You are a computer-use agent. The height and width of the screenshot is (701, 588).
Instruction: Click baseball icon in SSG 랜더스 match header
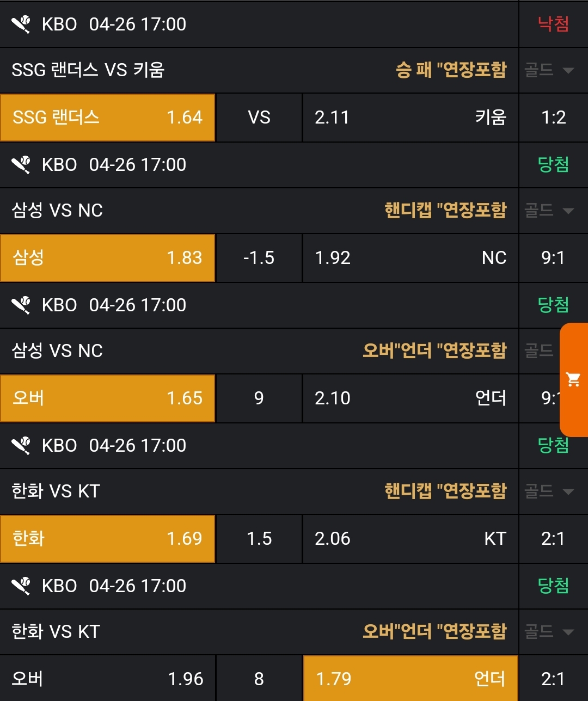tap(22, 24)
